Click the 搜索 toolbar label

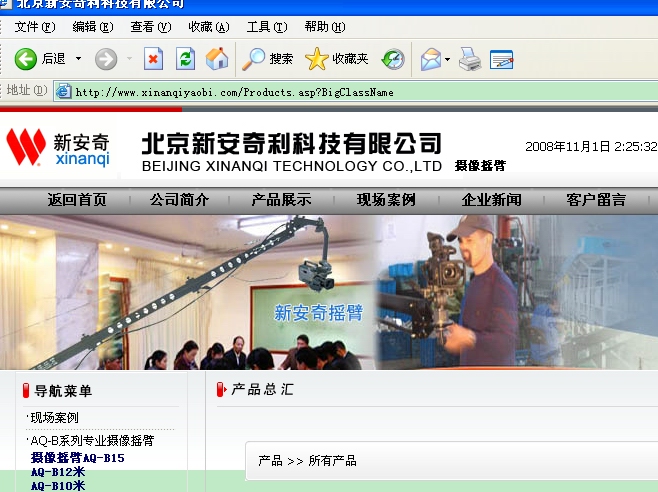click(281, 59)
